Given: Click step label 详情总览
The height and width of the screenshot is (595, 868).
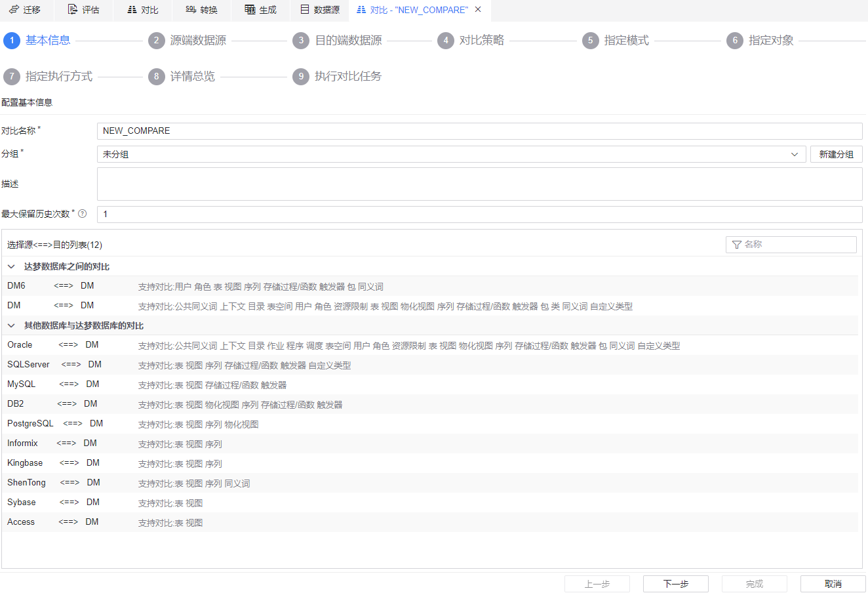Looking at the screenshot, I should point(193,77).
